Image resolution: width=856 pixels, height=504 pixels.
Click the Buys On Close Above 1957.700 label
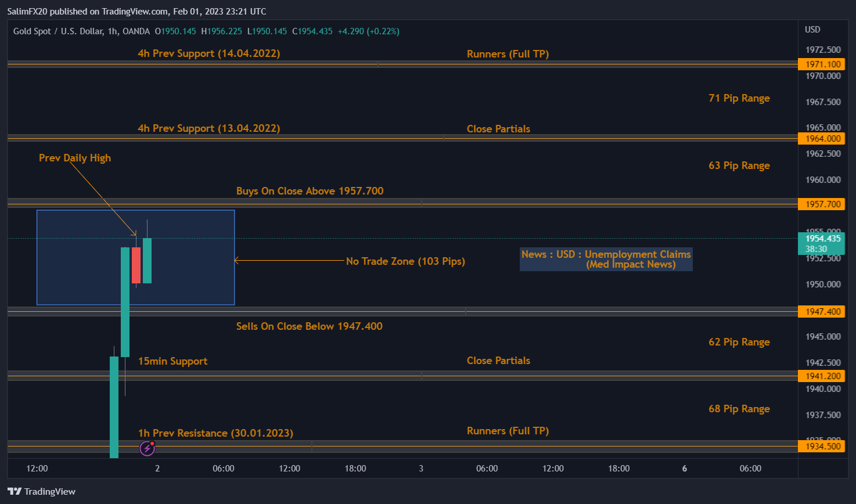pyautogui.click(x=310, y=190)
